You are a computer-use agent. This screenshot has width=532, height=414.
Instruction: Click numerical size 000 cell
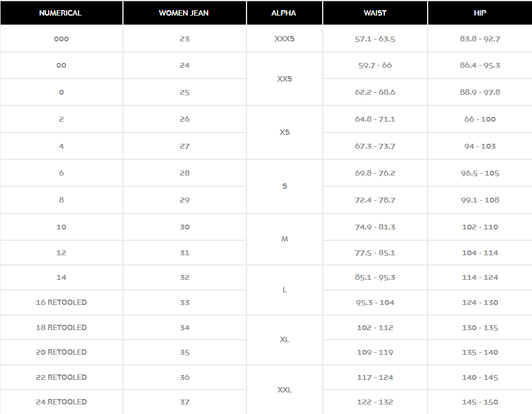(x=61, y=38)
